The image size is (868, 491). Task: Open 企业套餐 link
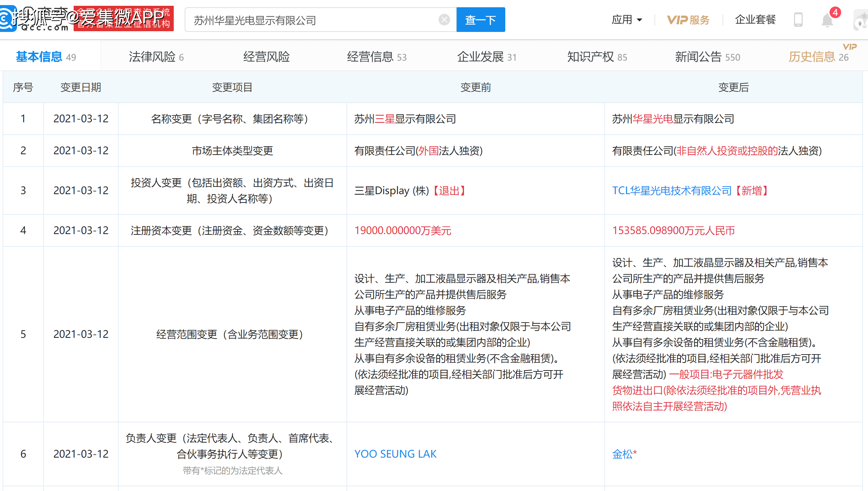point(756,20)
